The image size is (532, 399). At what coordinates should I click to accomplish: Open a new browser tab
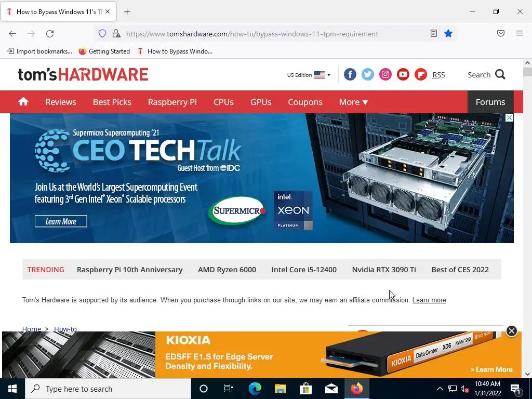point(127,12)
